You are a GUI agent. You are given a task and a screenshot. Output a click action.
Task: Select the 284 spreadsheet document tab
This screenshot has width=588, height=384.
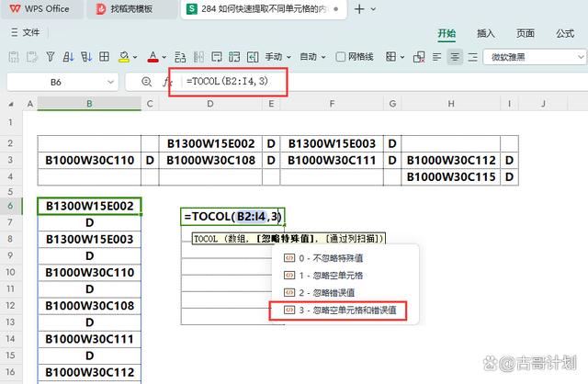click(263, 8)
